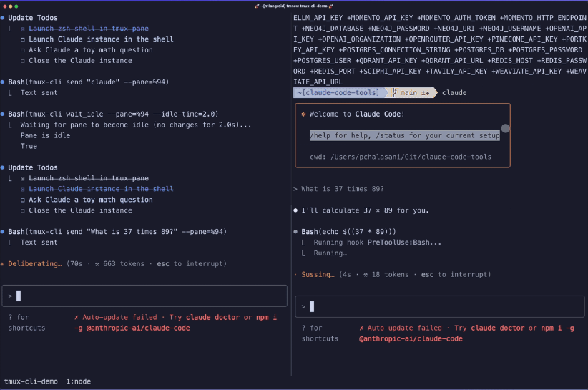
Task: Select the 1:node window in tmux status bar
Action: [x=79, y=381]
